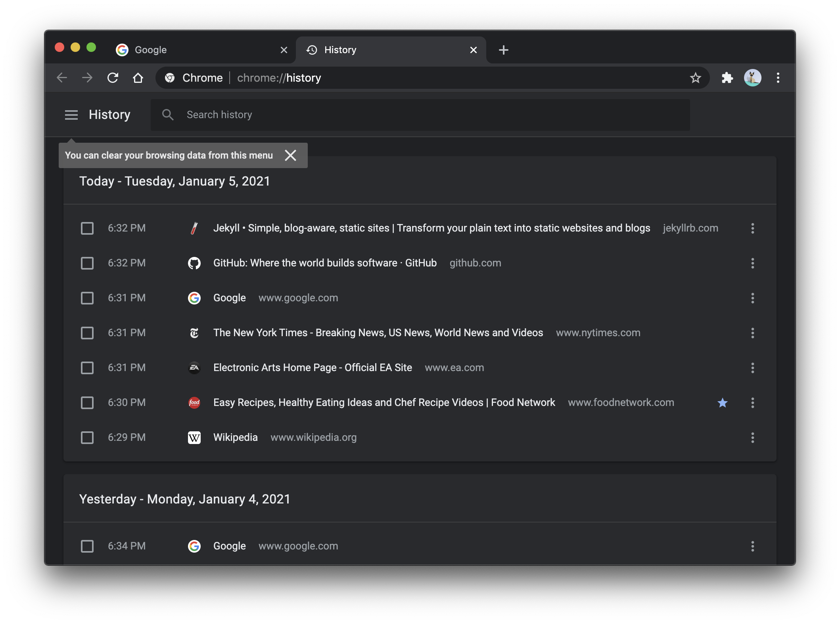Open more actions for Electronic Arts entry
Screen dimensions: 840x624
click(x=752, y=368)
